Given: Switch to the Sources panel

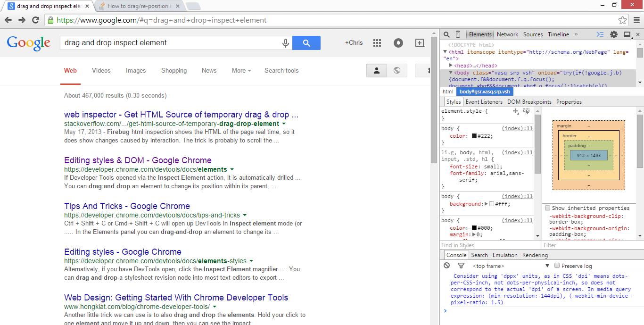Looking at the screenshot, I should (x=533, y=34).
